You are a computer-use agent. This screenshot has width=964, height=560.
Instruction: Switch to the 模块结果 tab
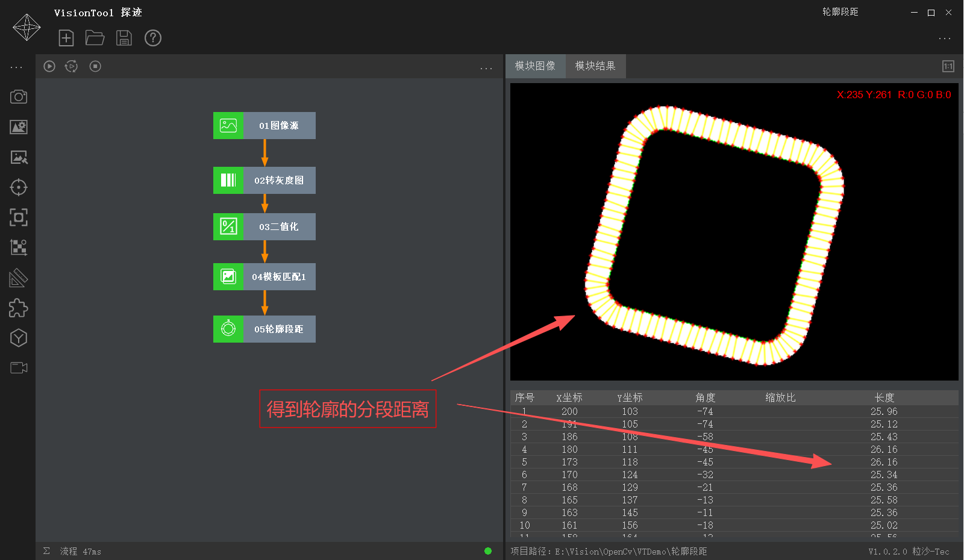(x=595, y=66)
